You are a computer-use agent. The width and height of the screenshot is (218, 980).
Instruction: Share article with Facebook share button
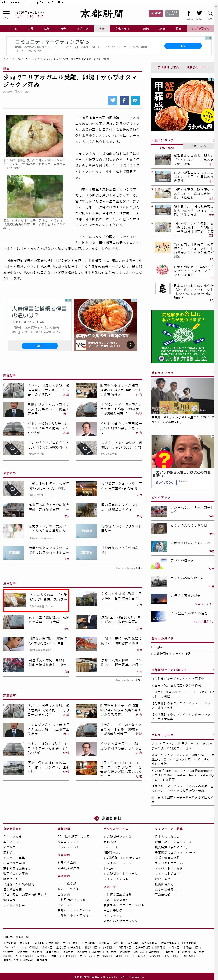pos(124,101)
